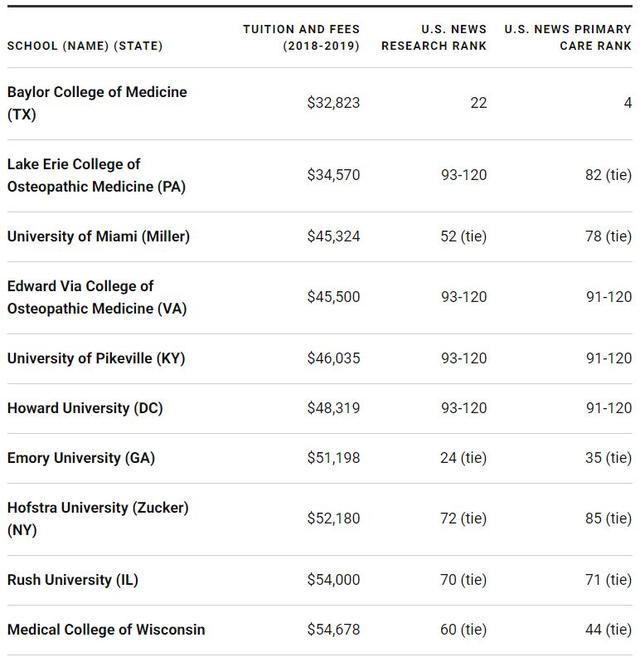Click Rush University (IL) name
640x662 pixels.
point(73,580)
